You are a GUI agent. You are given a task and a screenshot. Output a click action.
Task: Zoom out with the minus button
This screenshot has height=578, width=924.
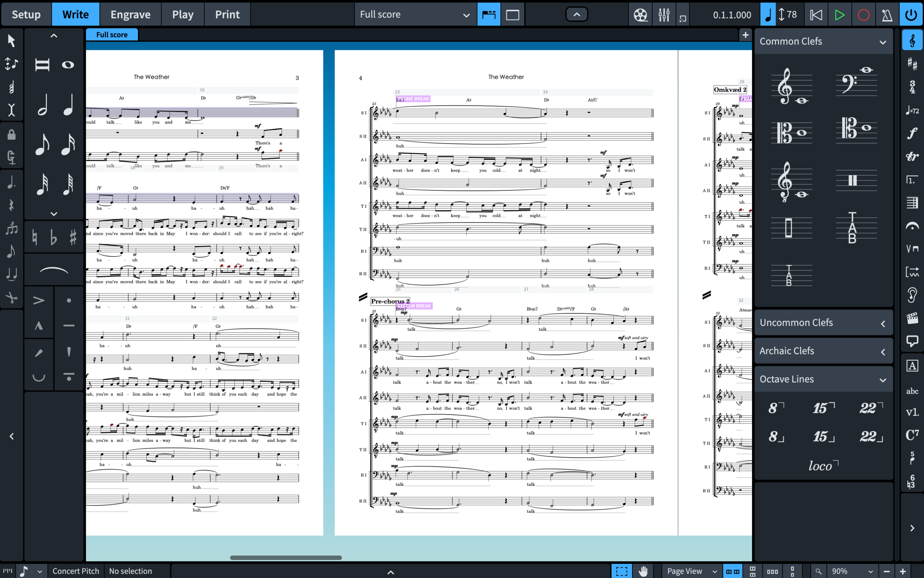tap(887, 571)
